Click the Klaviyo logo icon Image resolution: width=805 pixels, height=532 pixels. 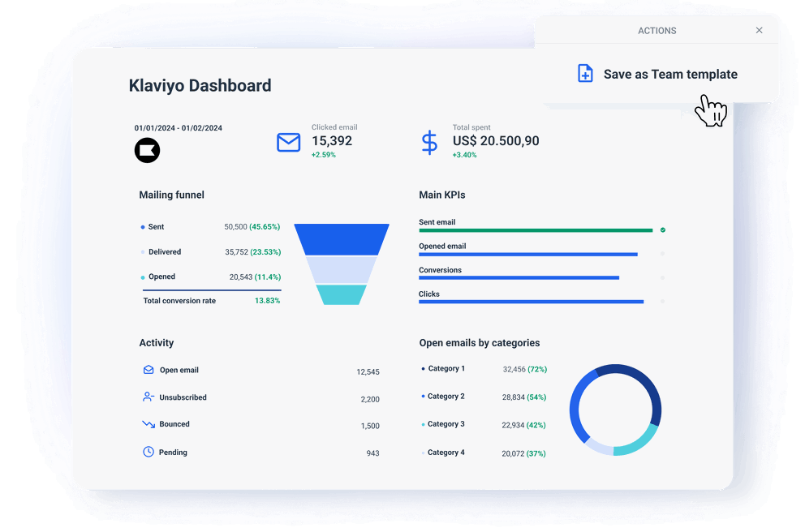[147, 150]
